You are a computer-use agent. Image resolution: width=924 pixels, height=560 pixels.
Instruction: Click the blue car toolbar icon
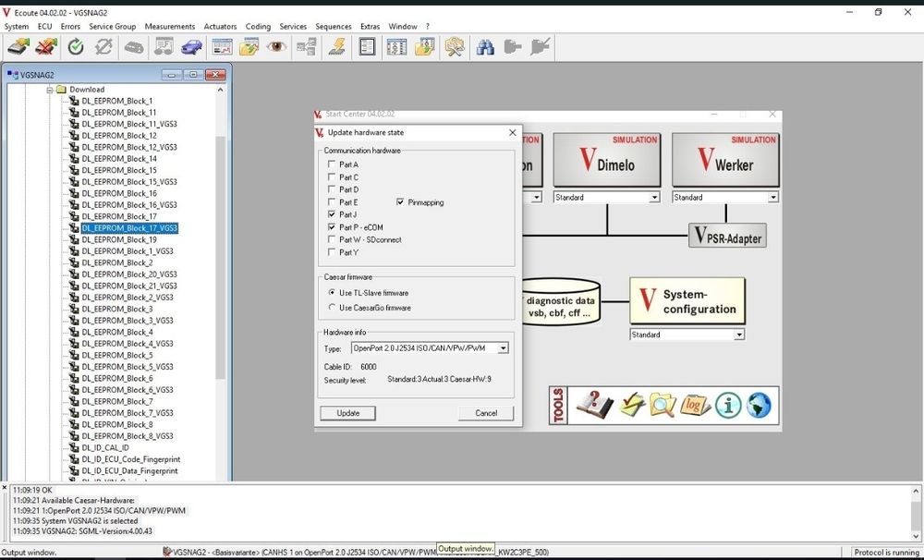point(191,46)
